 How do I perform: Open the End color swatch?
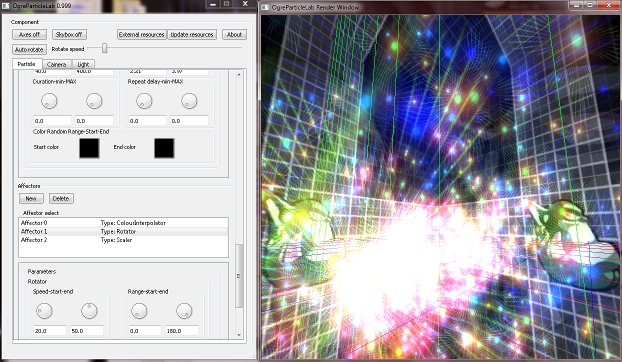[x=164, y=148]
